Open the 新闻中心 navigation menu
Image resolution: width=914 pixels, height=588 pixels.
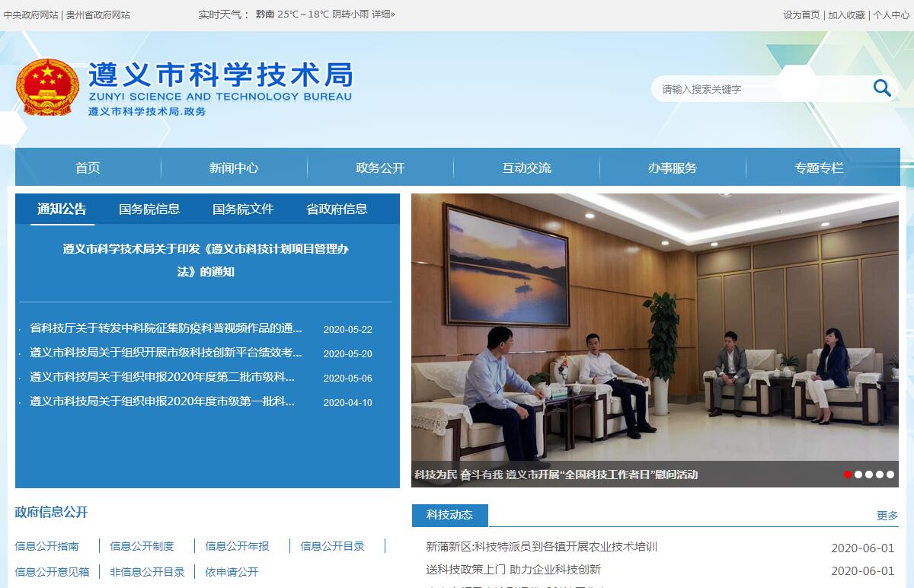234,168
